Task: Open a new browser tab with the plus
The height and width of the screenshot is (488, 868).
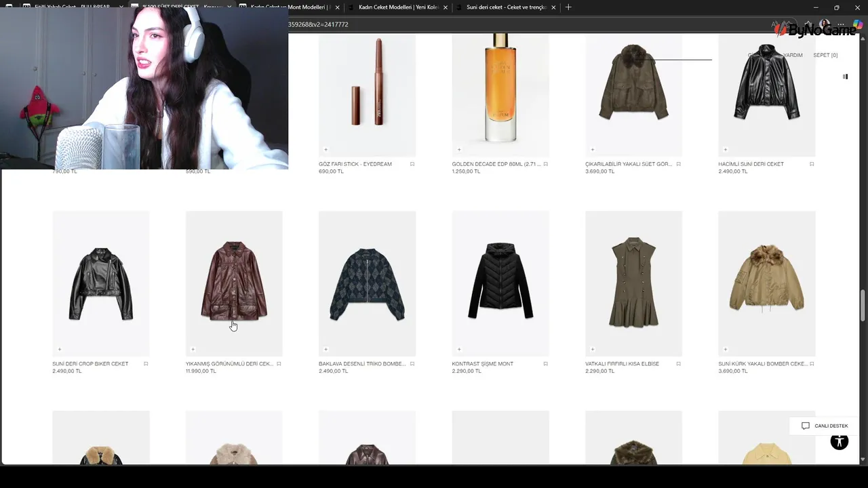Action: (x=568, y=7)
